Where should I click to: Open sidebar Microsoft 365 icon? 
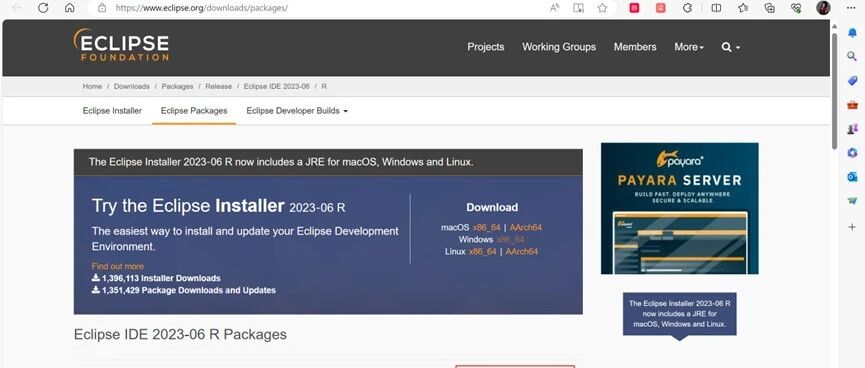852,153
